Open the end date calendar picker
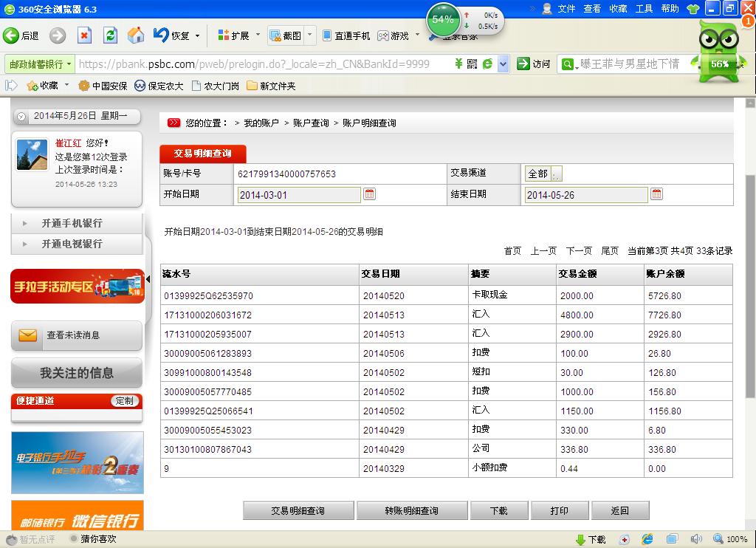The height and width of the screenshot is (548, 756). click(x=656, y=194)
